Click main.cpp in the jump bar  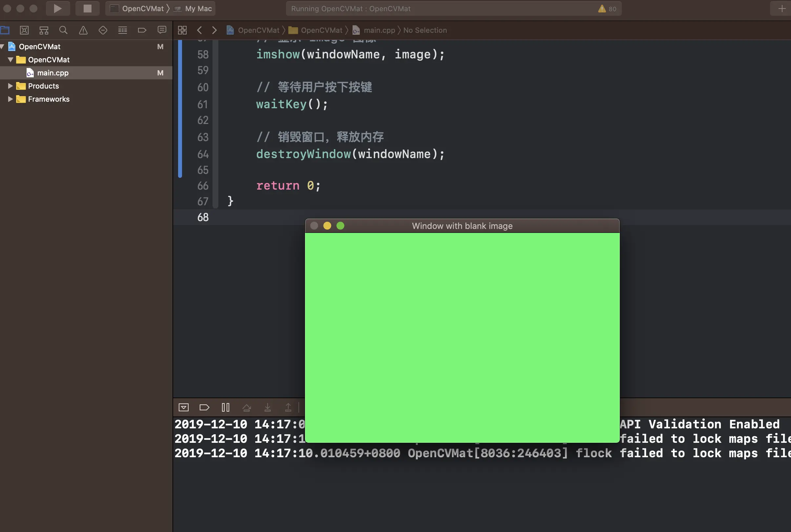pos(379,30)
